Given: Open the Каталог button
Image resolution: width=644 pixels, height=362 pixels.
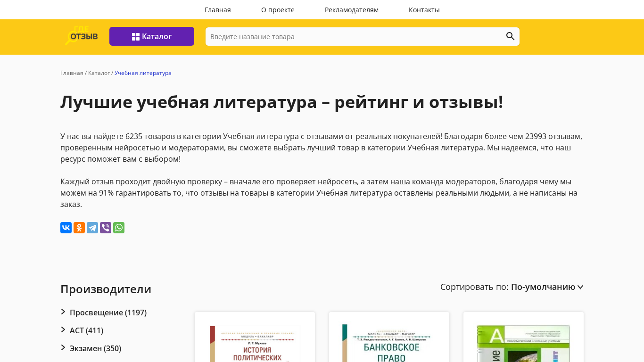Looking at the screenshot, I should pos(152,36).
